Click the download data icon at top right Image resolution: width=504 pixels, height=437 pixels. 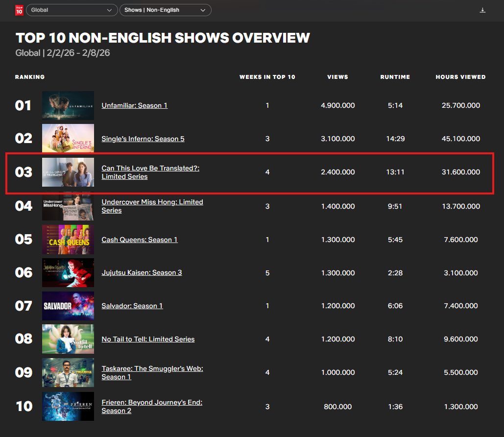click(x=482, y=9)
